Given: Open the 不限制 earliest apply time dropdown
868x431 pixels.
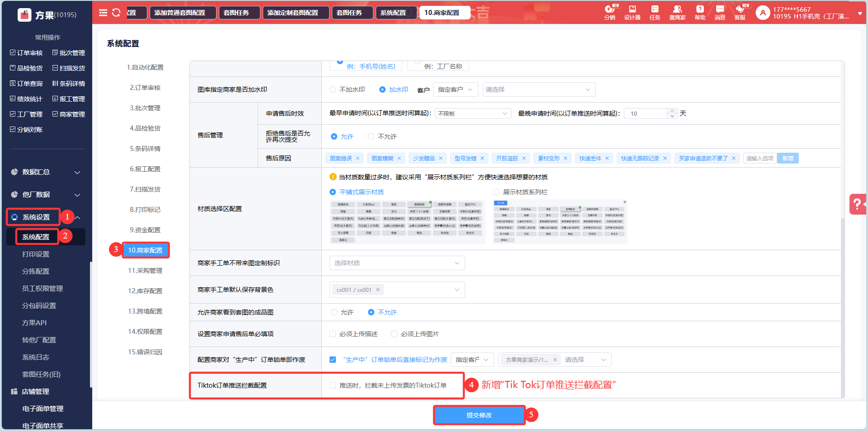Looking at the screenshot, I should pyautogui.click(x=472, y=113).
